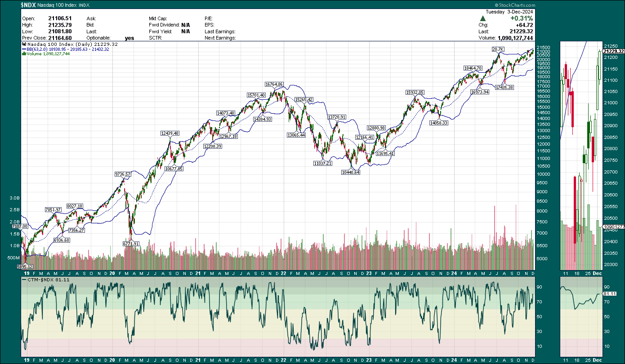Click the price label '15932.05'
This screenshot has width=625, height=364.
point(415,92)
